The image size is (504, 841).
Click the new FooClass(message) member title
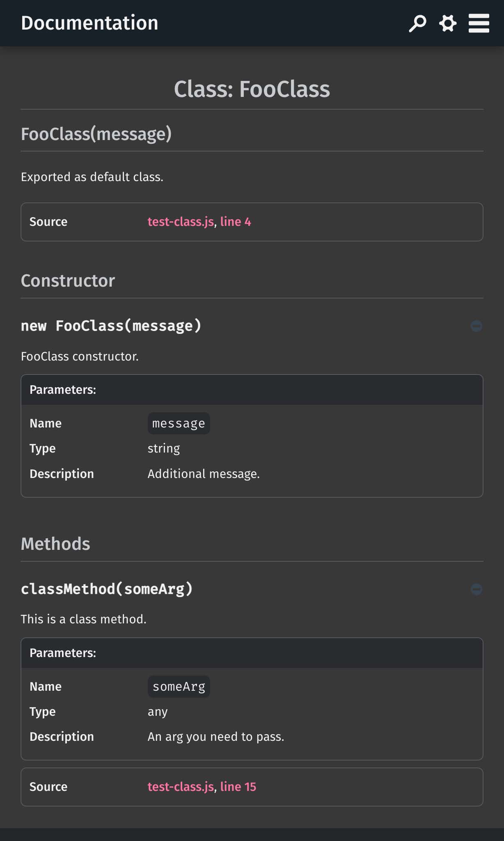(x=111, y=326)
